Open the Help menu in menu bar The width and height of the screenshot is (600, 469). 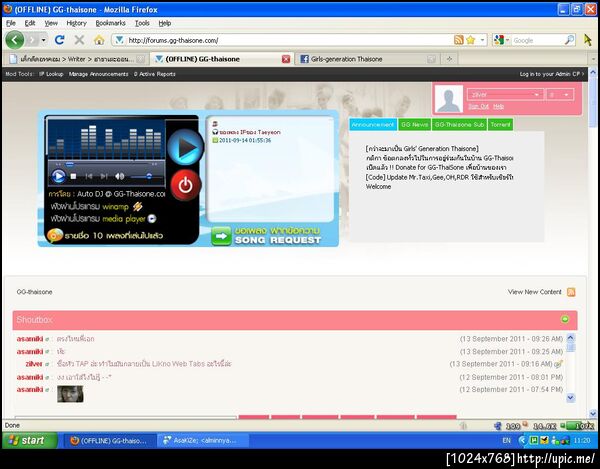coord(165,23)
